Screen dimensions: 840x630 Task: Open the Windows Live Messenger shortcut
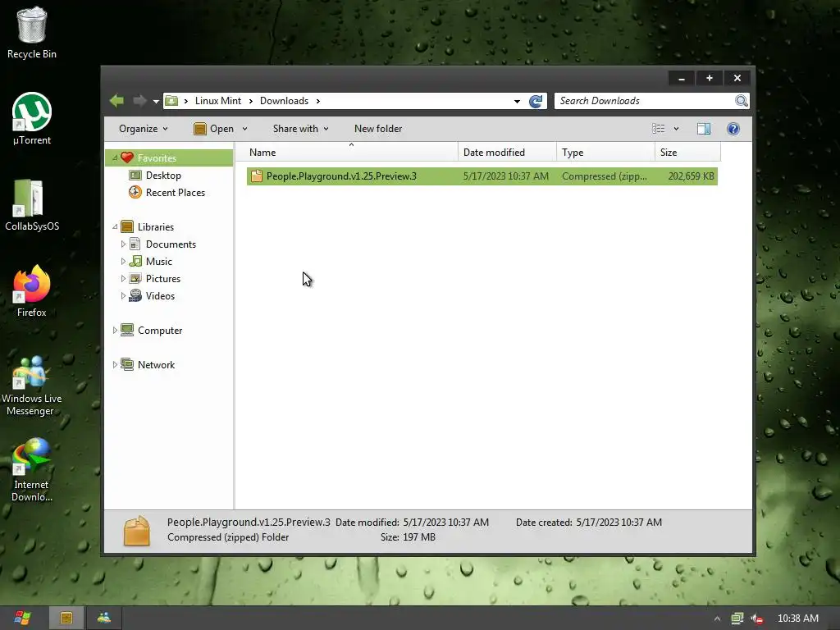pyautogui.click(x=32, y=386)
